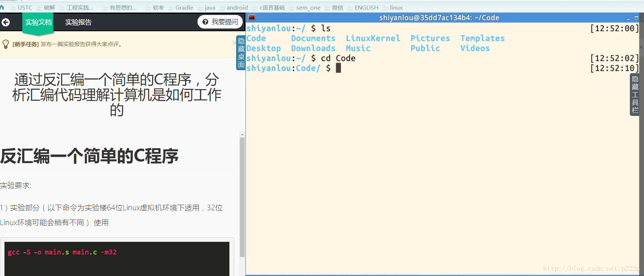Open the 微信 bookmark folder
This screenshot has width=644, height=276.
click(x=334, y=7)
